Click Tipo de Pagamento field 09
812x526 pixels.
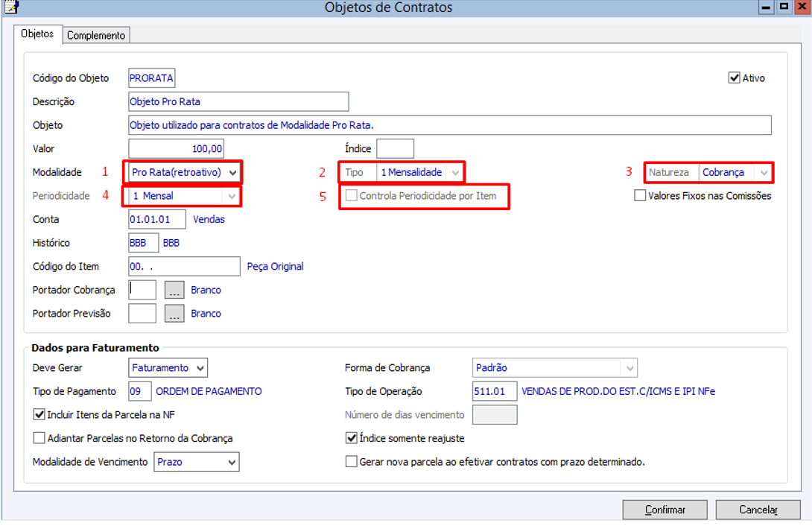pos(140,391)
